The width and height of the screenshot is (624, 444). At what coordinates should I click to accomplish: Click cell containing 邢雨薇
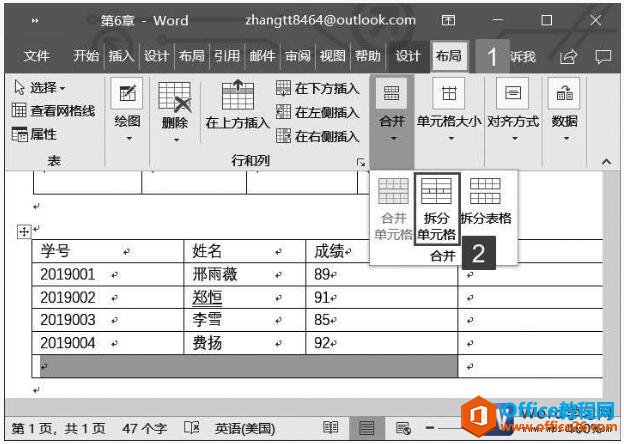click(x=244, y=274)
